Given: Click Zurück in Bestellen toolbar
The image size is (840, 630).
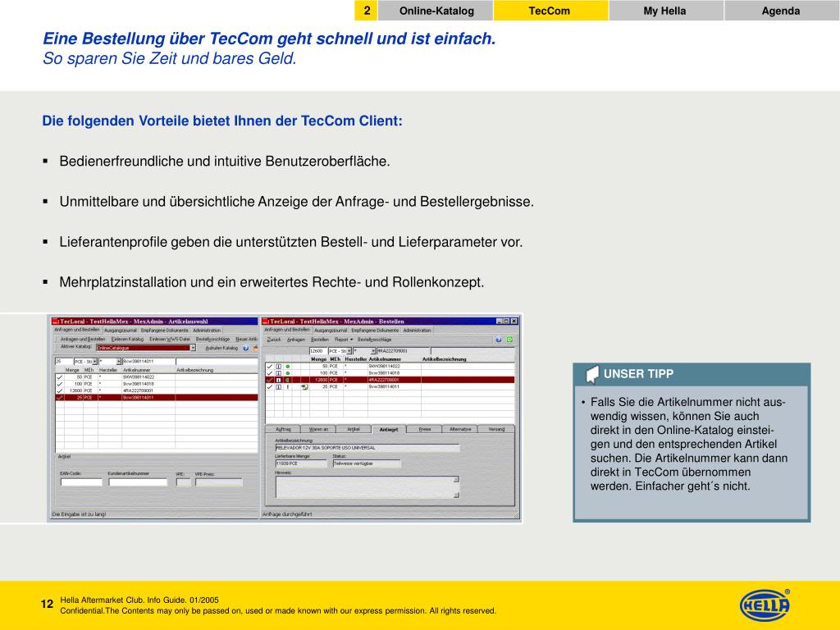Looking at the screenshot, I should click(x=274, y=340).
